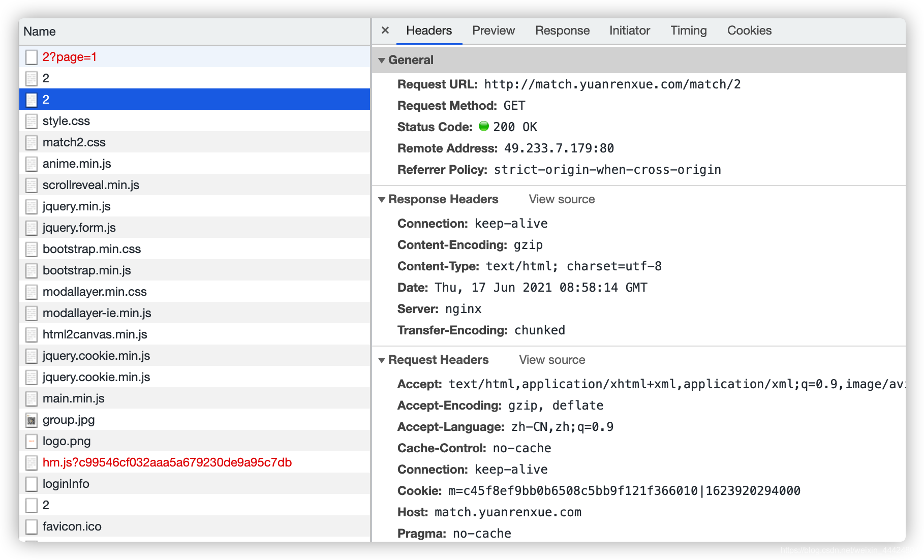Select the style.css request
Viewport: 924px width, 560px height.
click(195, 121)
